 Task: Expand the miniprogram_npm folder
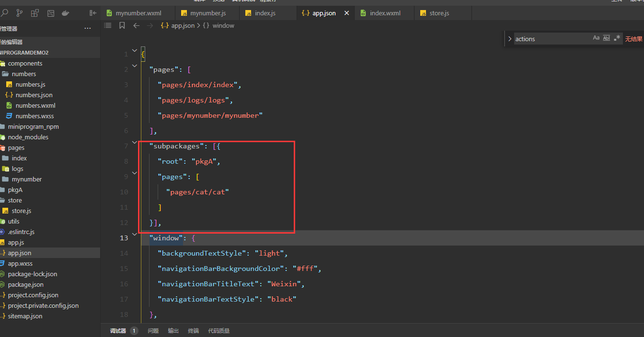click(50, 126)
